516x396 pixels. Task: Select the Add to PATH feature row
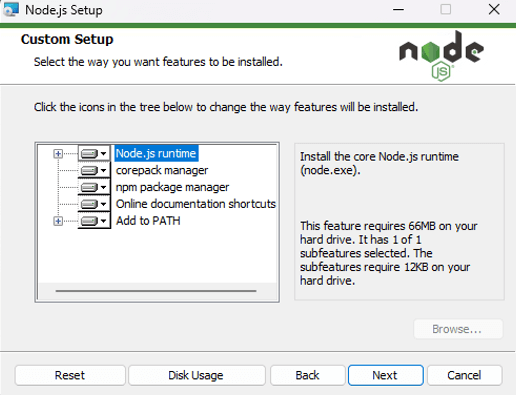click(148, 221)
